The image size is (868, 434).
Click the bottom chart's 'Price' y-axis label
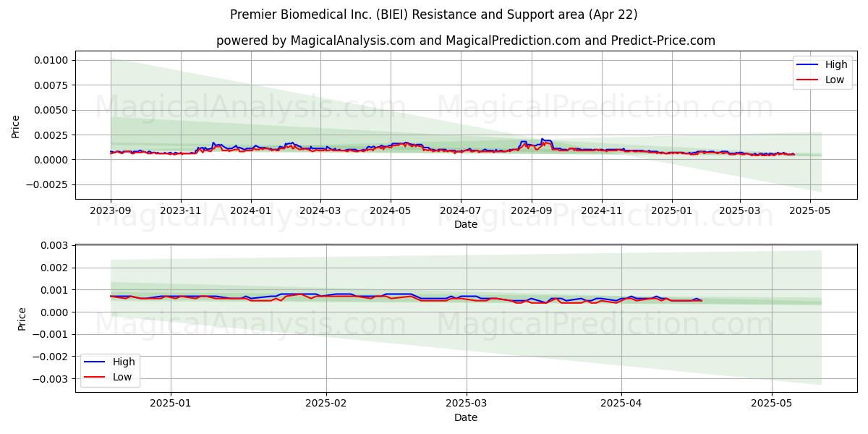point(22,318)
